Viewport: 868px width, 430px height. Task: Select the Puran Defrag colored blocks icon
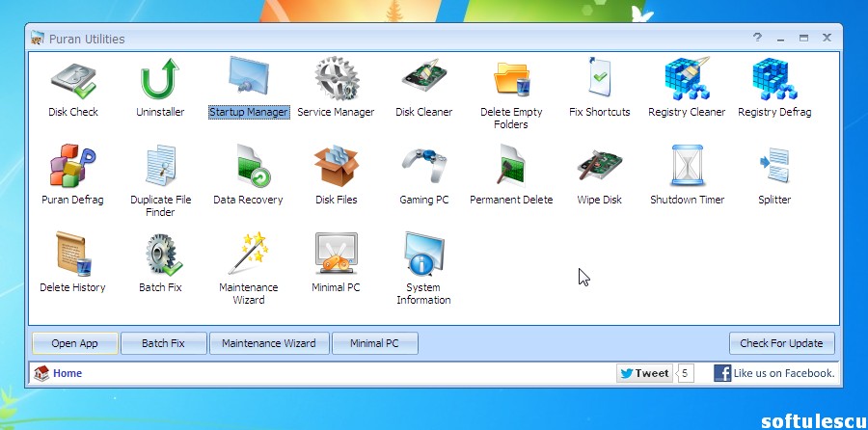(72, 166)
